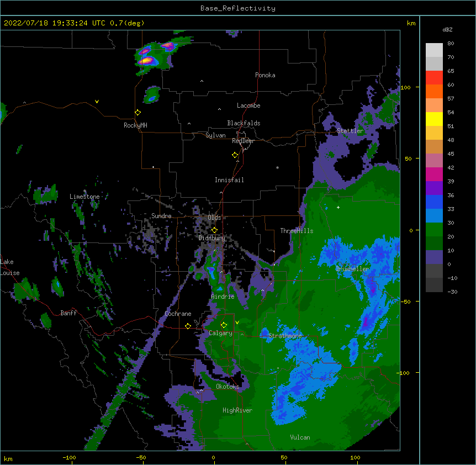Select the 39 dBZ purple legend swatch
This screenshot has height=465, width=476.
coord(434,188)
